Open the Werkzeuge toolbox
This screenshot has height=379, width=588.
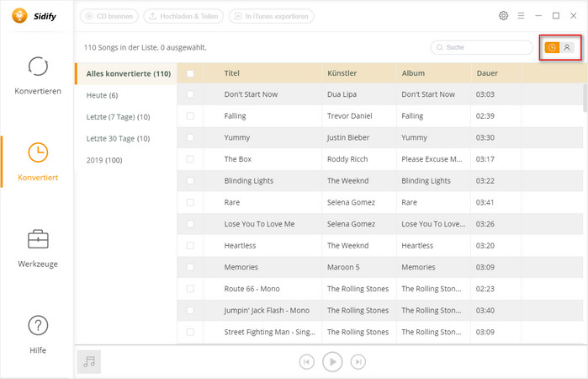(x=38, y=248)
